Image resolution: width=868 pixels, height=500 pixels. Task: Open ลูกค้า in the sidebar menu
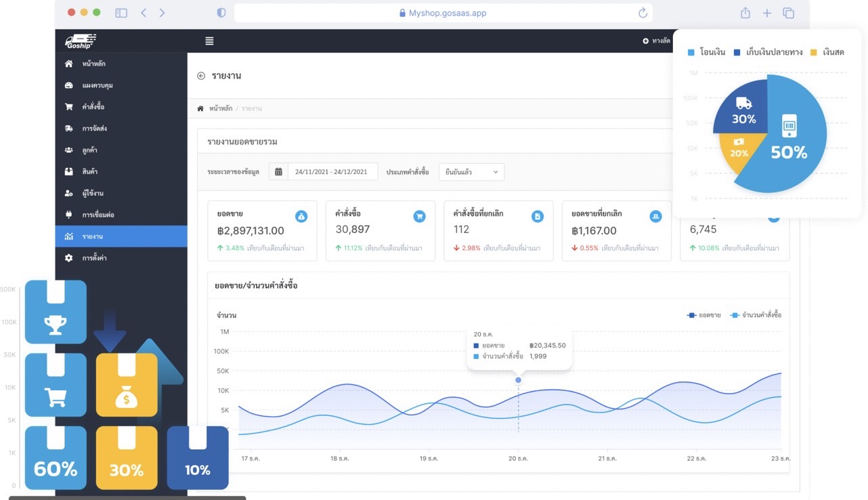pos(89,150)
